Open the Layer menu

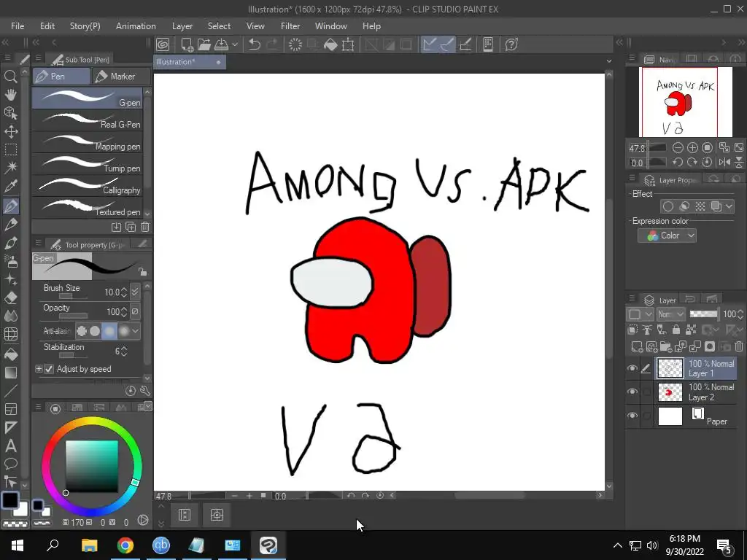click(x=182, y=26)
